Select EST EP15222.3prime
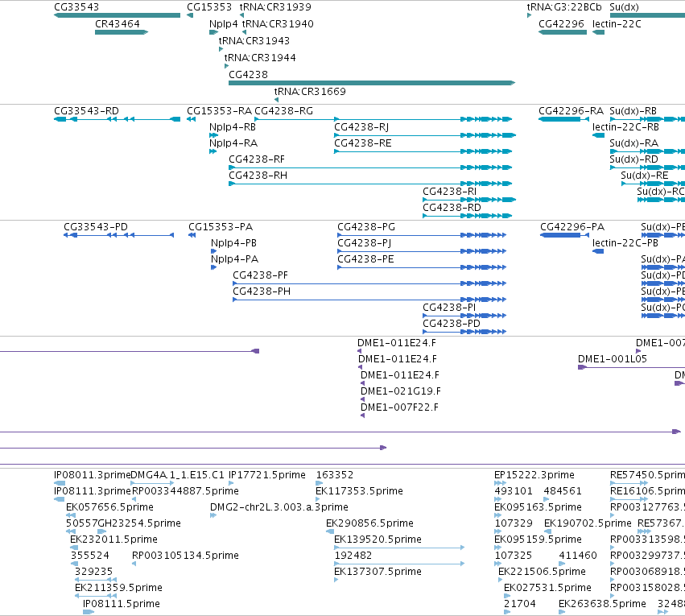This screenshot has width=685, height=616. (x=500, y=483)
